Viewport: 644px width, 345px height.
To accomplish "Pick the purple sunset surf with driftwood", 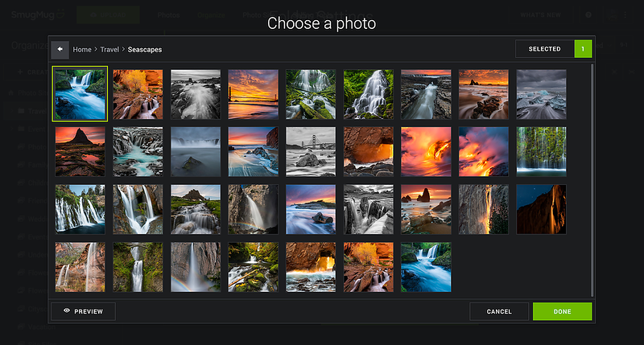I will 311,209.
